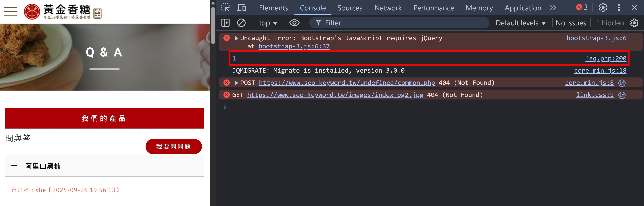Viewport: 644px width, 206px height.
Task: Focus the console Filter input field
Action: [399, 23]
